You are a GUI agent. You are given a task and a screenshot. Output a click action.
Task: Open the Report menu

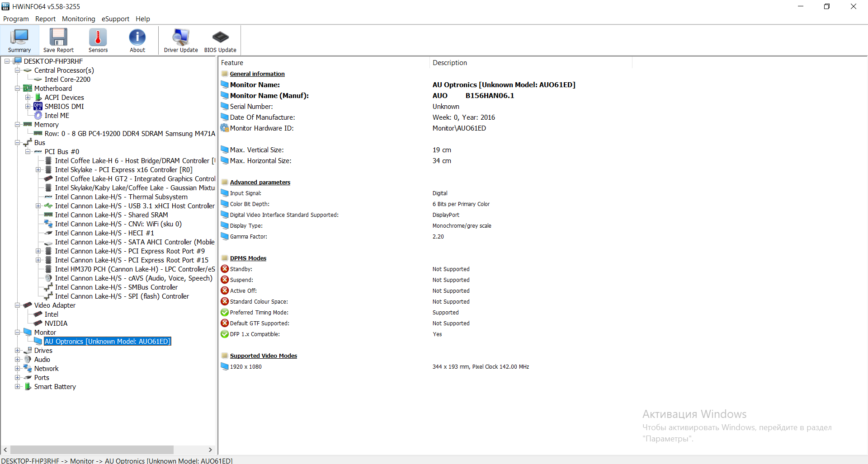pos(45,19)
